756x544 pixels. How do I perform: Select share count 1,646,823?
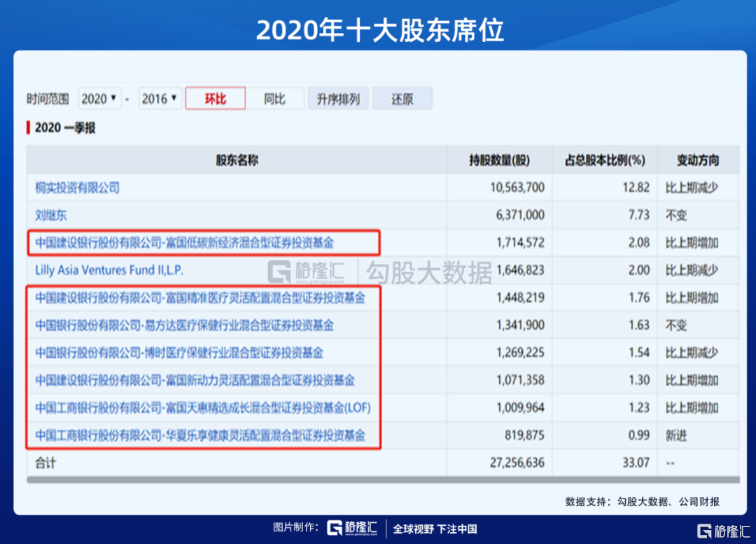pyautogui.click(x=519, y=270)
